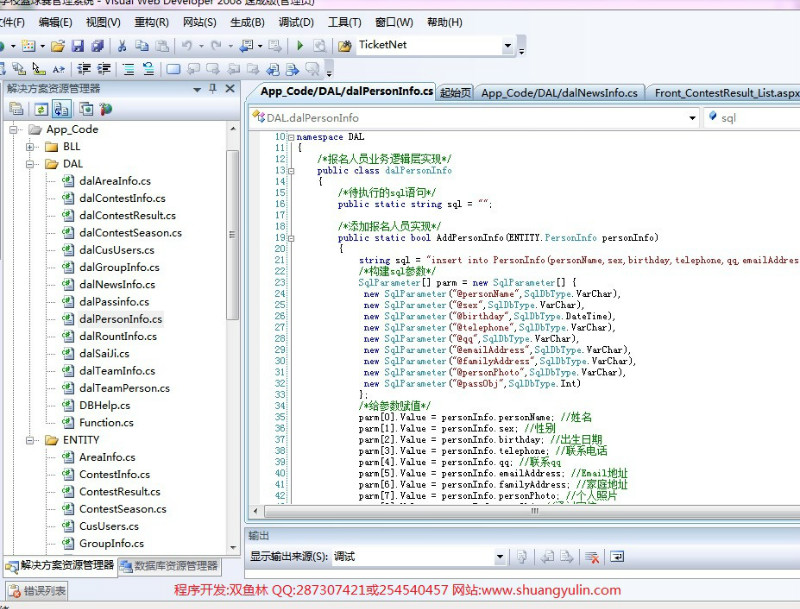Click the Redo arrow icon
Screen dimensions: 800x609
(x=216, y=46)
